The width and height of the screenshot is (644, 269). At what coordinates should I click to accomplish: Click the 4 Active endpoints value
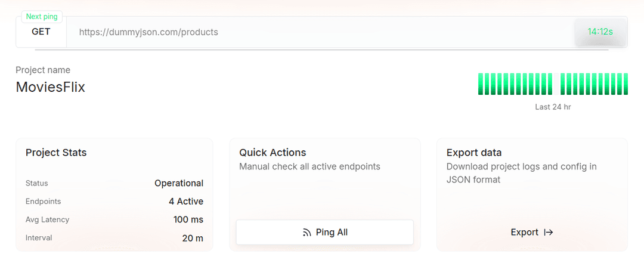(x=186, y=202)
